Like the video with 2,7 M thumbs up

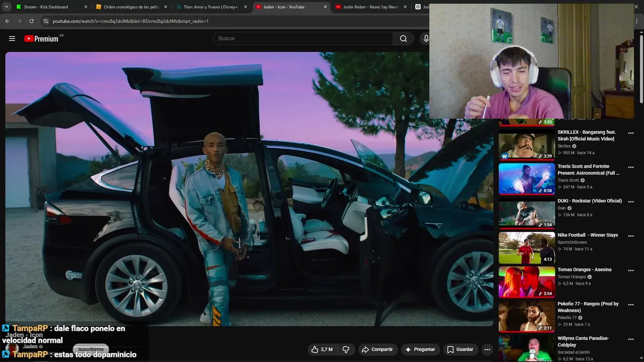[321, 349]
